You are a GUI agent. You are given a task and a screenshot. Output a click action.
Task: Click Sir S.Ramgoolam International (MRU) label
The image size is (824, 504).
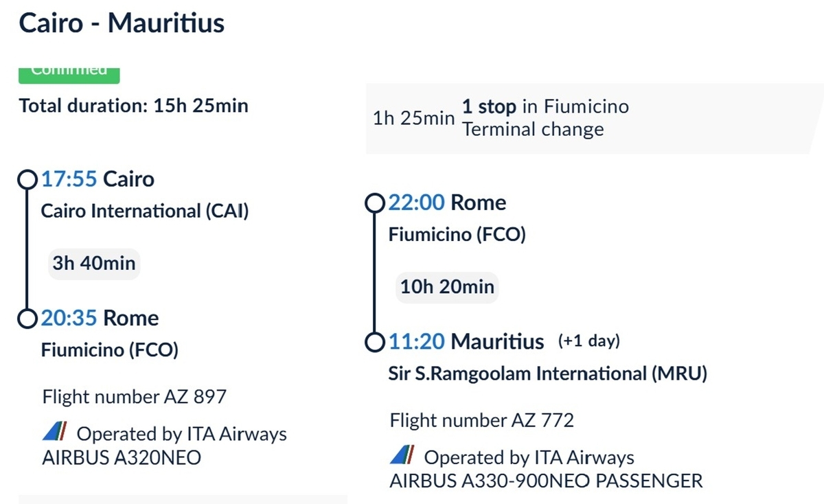tap(548, 374)
